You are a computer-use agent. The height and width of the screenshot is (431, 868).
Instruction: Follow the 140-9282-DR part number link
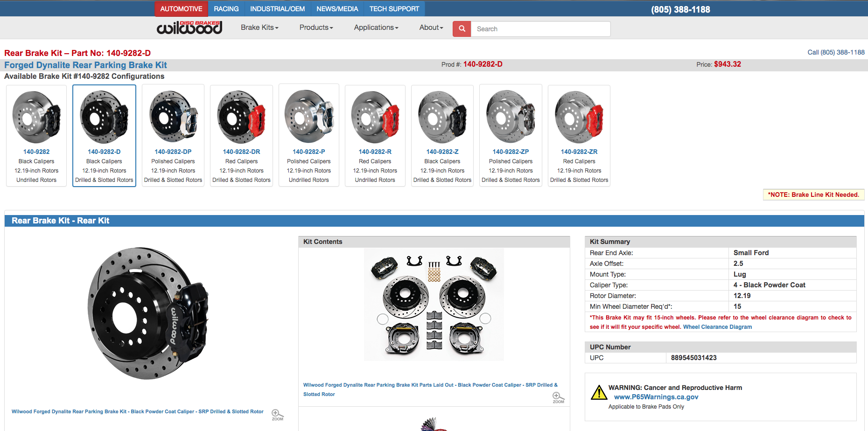click(x=241, y=152)
